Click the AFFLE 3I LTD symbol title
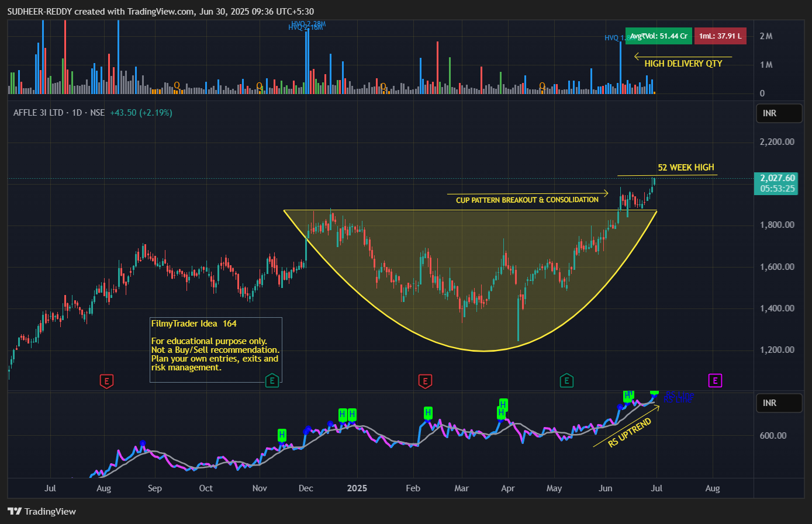812x524 pixels. pyautogui.click(x=38, y=113)
